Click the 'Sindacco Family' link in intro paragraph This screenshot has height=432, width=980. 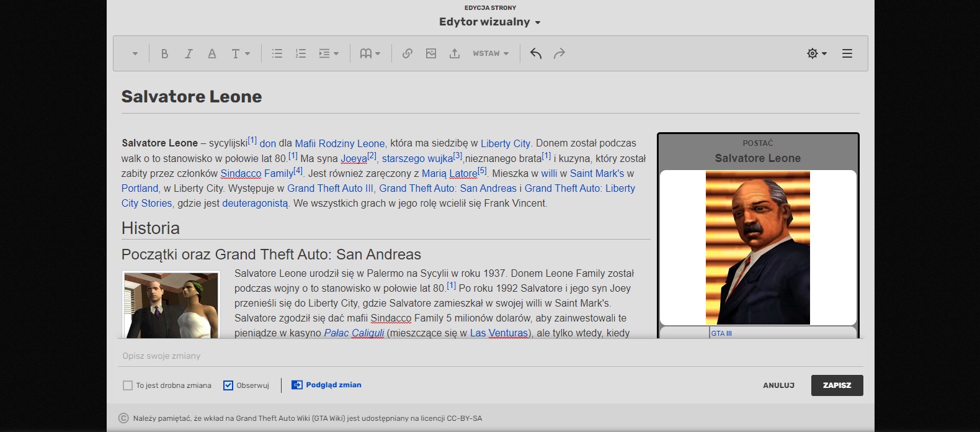coord(257,173)
